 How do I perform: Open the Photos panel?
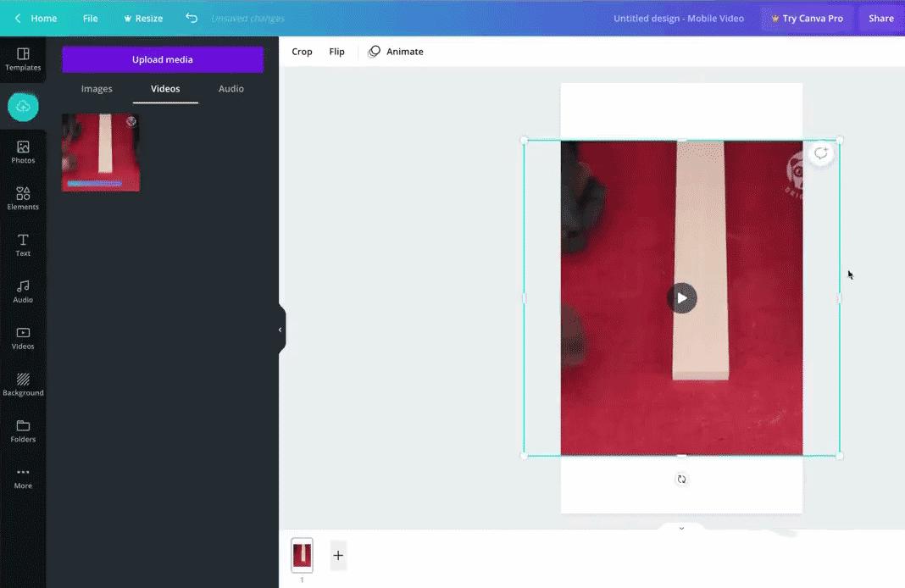23,153
